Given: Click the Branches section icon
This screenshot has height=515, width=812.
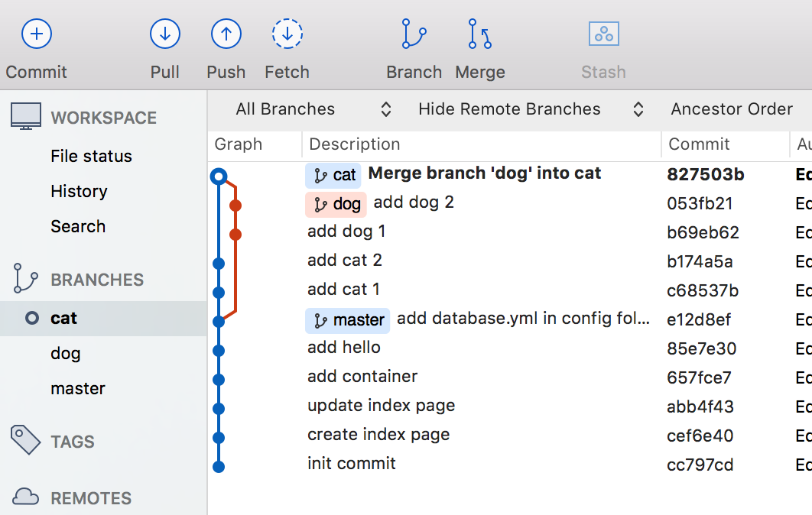Looking at the screenshot, I should pyautogui.click(x=25, y=280).
